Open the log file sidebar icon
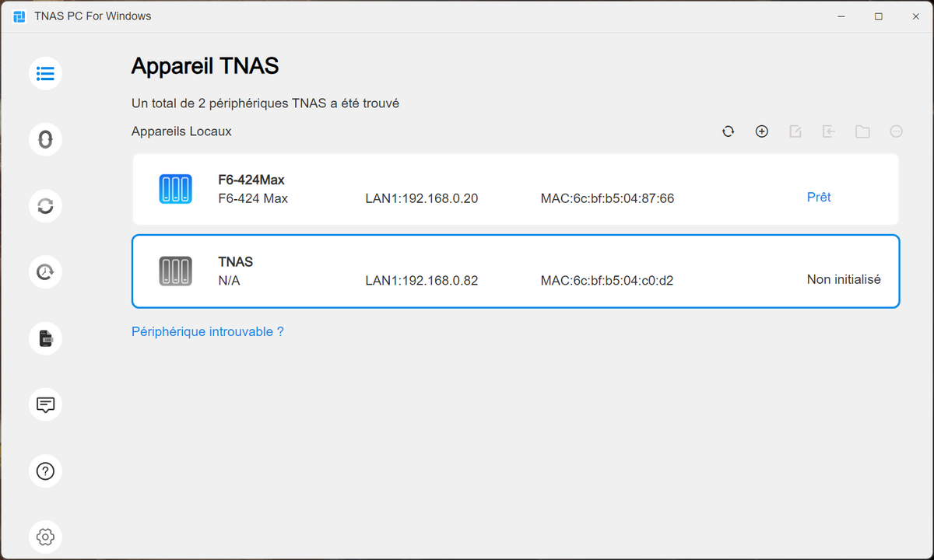This screenshot has height=560, width=934. [45, 338]
